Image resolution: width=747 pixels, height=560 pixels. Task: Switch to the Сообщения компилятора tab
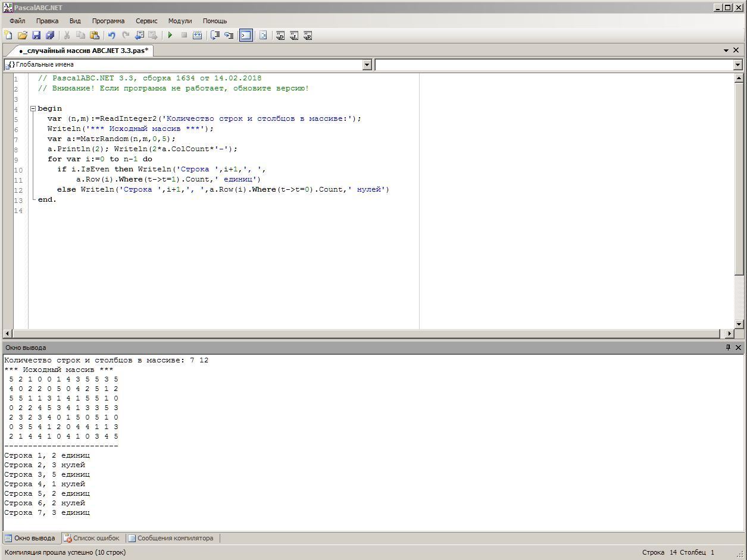pyautogui.click(x=171, y=538)
